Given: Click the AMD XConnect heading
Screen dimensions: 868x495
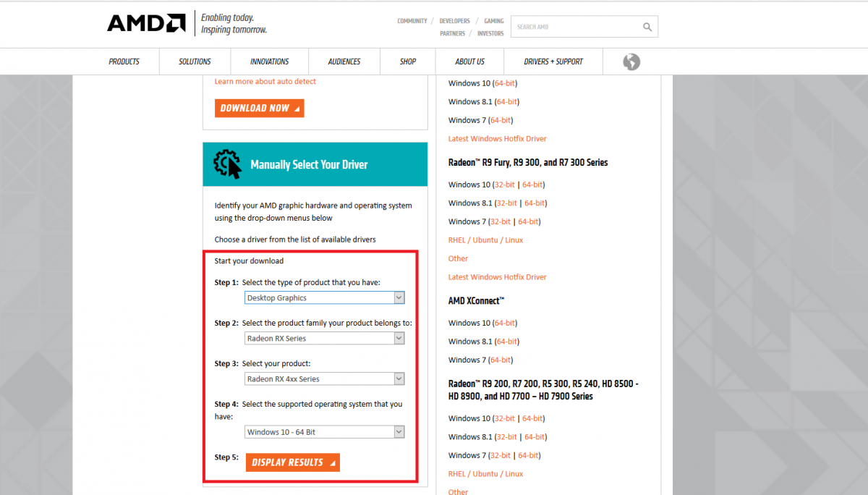Looking at the screenshot, I should tap(477, 300).
